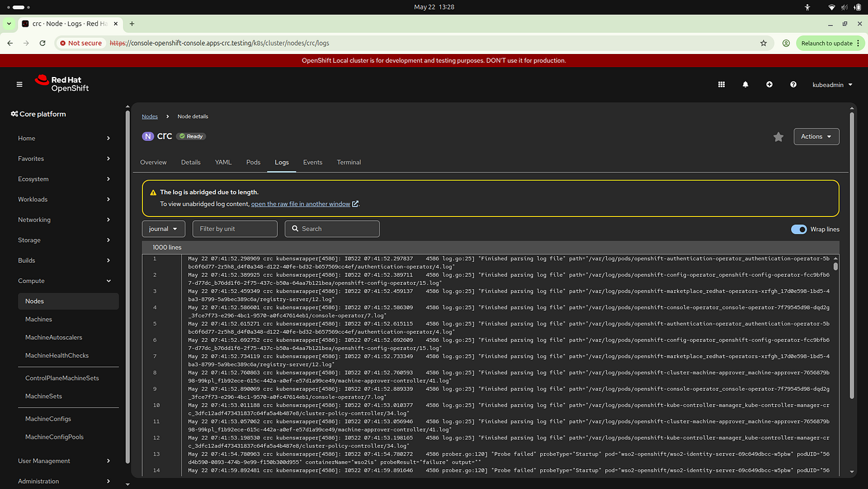Click the log Search field
The height and width of the screenshot is (489, 868).
coord(332,229)
